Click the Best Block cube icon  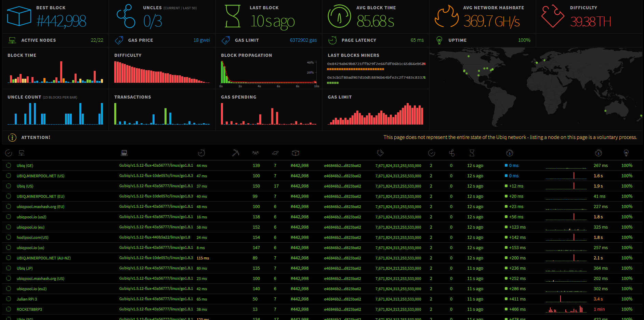click(x=19, y=16)
